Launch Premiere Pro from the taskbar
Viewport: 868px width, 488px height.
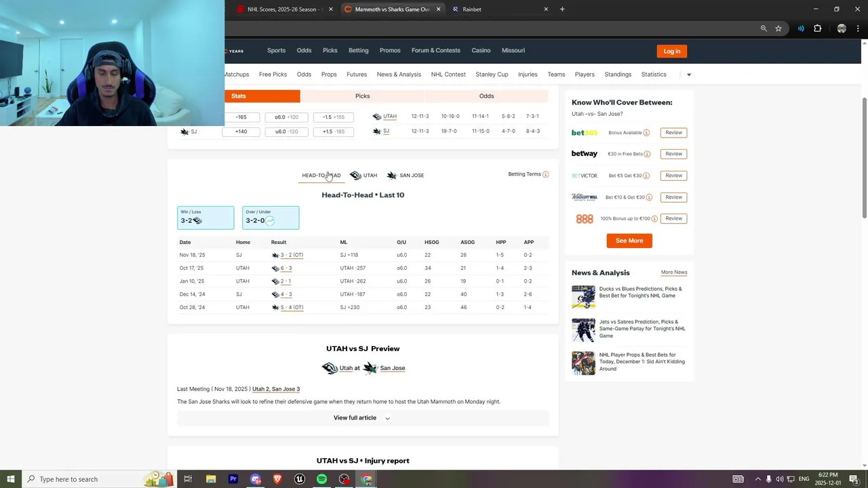tap(233, 479)
